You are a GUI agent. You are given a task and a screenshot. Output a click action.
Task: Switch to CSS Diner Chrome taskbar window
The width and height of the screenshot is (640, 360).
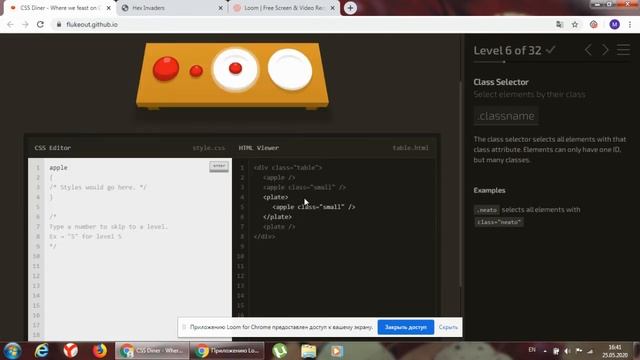(x=151, y=351)
